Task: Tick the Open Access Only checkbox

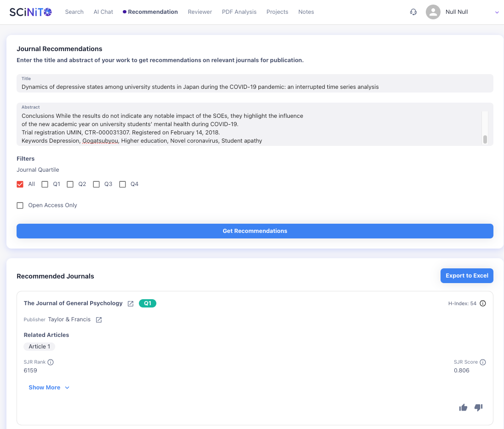Action: point(20,205)
